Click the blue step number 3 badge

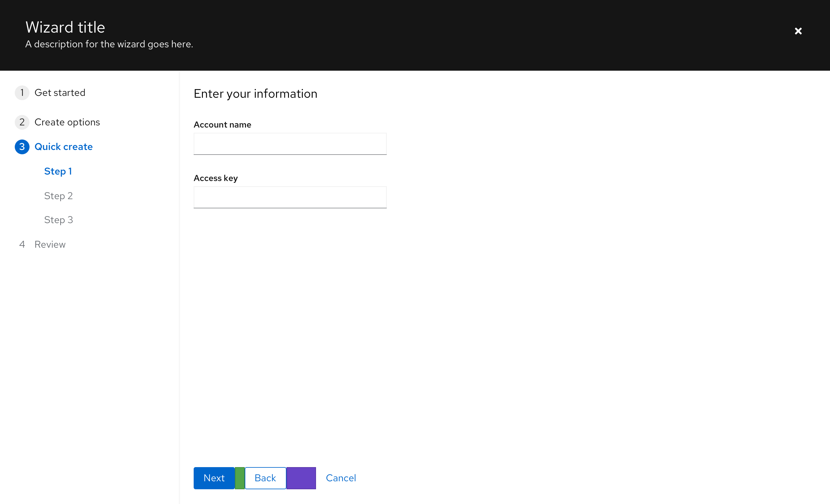(22, 147)
